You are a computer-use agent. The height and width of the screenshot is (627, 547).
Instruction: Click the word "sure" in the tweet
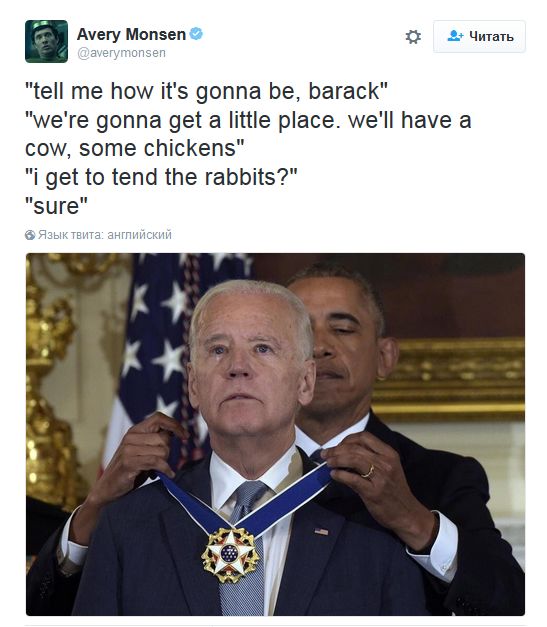coord(56,206)
